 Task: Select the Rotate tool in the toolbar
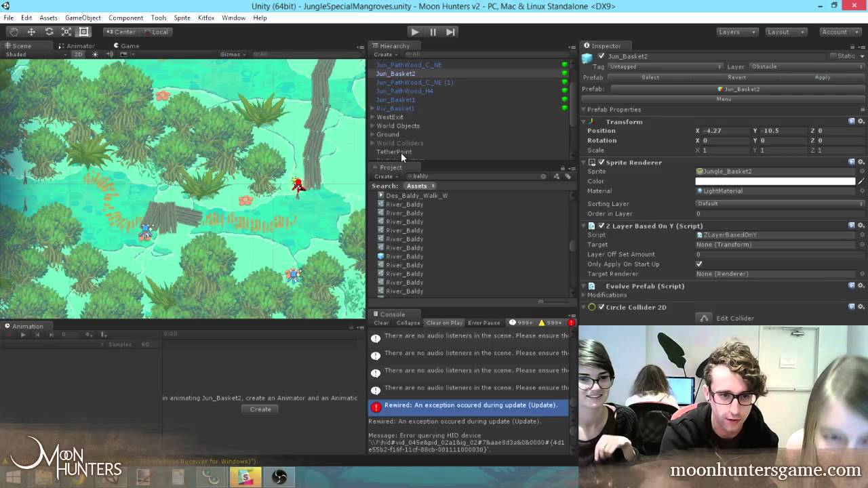[49, 32]
